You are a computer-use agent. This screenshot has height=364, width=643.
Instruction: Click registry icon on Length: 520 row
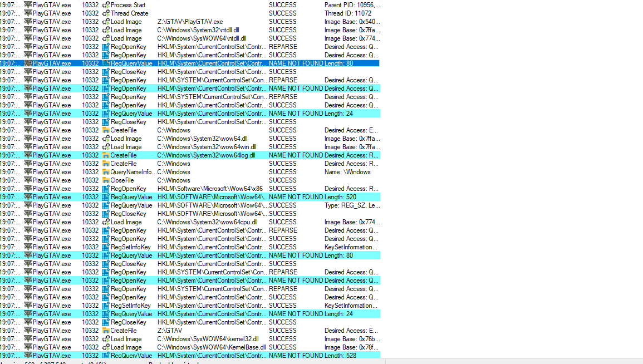tap(106, 197)
